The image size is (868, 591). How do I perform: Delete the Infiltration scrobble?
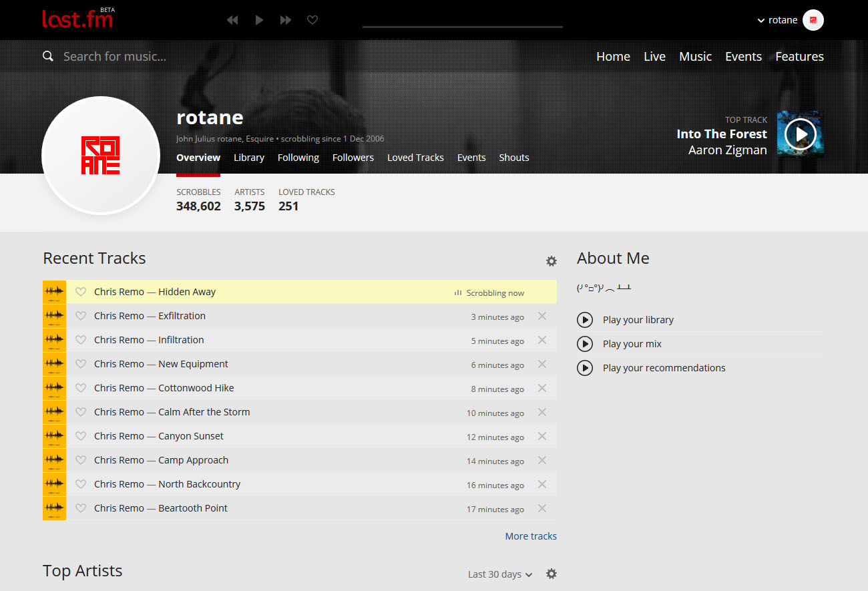click(x=542, y=340)
